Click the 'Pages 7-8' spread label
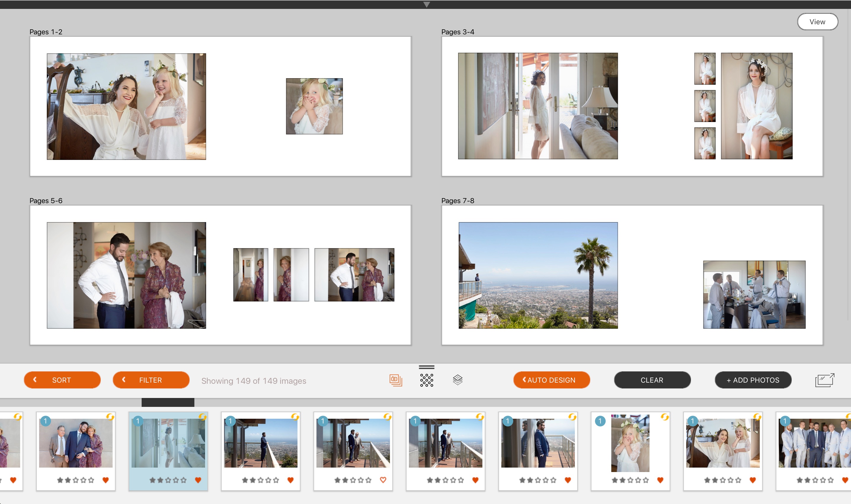Image resolution: width=851 pixels, height=504 pixels. [x=458, y=201]
